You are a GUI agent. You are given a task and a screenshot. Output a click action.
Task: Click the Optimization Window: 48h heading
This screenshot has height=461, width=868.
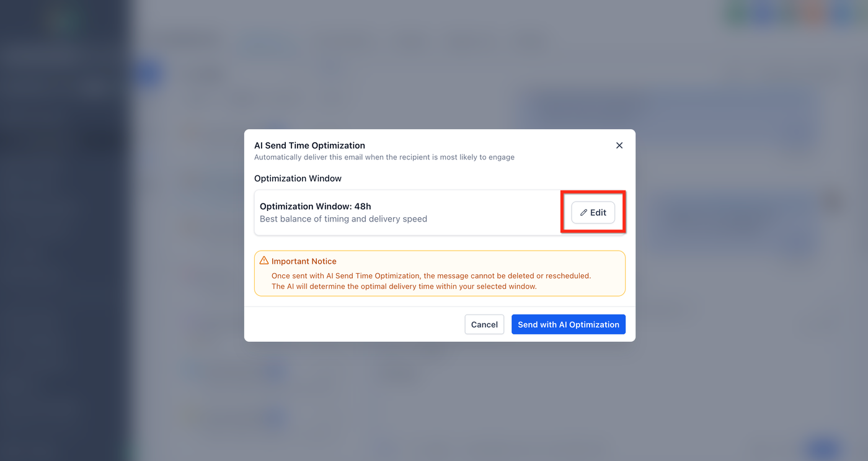315,207
